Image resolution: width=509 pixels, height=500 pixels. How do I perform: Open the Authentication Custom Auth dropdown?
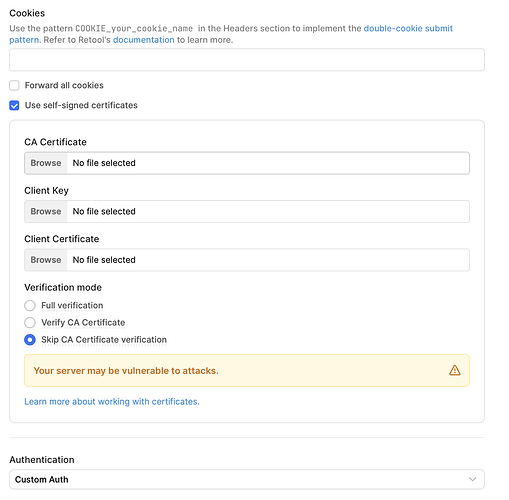click(x=247, y=479)
